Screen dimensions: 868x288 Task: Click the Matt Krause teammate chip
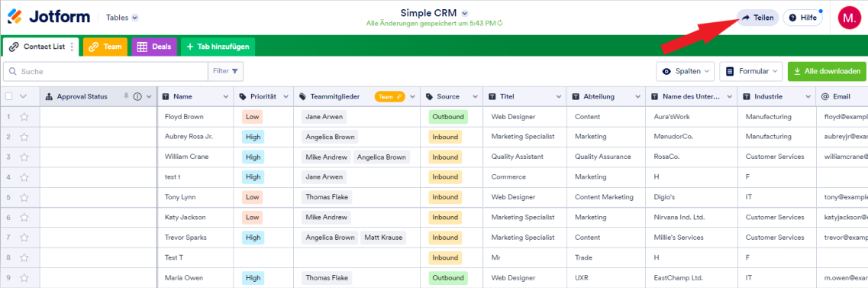382,238
